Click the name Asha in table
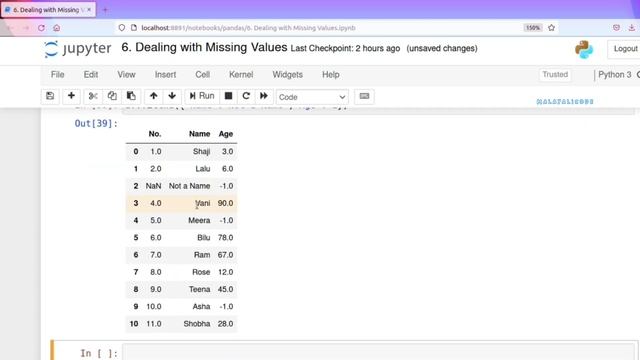The width and height of the screenshot is (640, 360). coord(202,307)
